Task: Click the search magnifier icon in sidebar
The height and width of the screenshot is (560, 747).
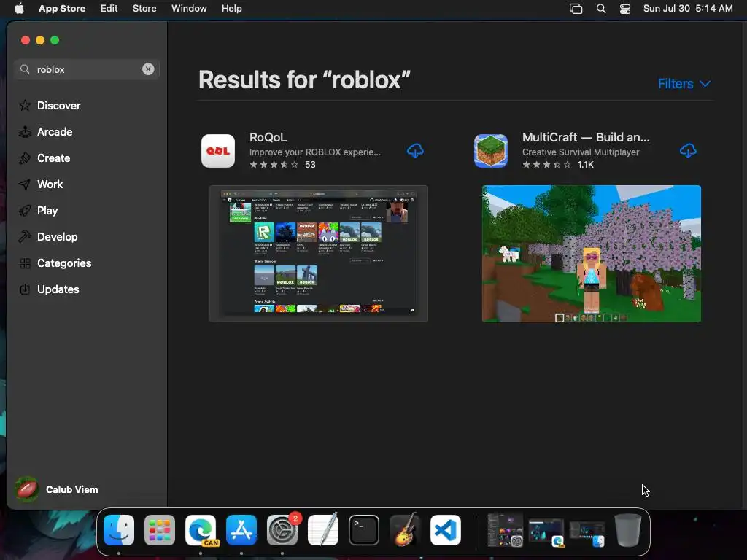Action: pyautogui.click(x=25, y=69)
